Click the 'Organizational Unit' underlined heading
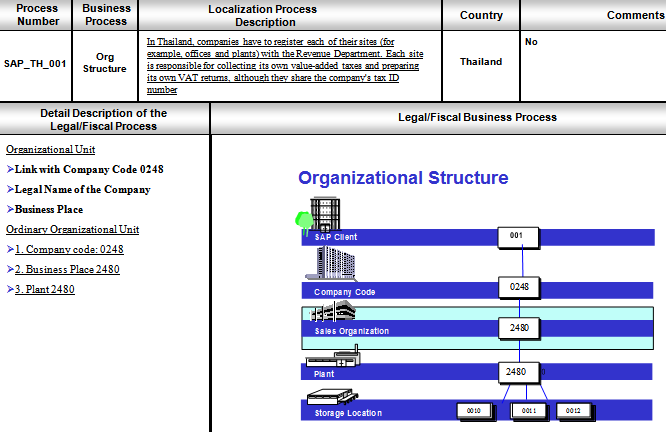The image size is (666, 432). click(x=51, y=150)
